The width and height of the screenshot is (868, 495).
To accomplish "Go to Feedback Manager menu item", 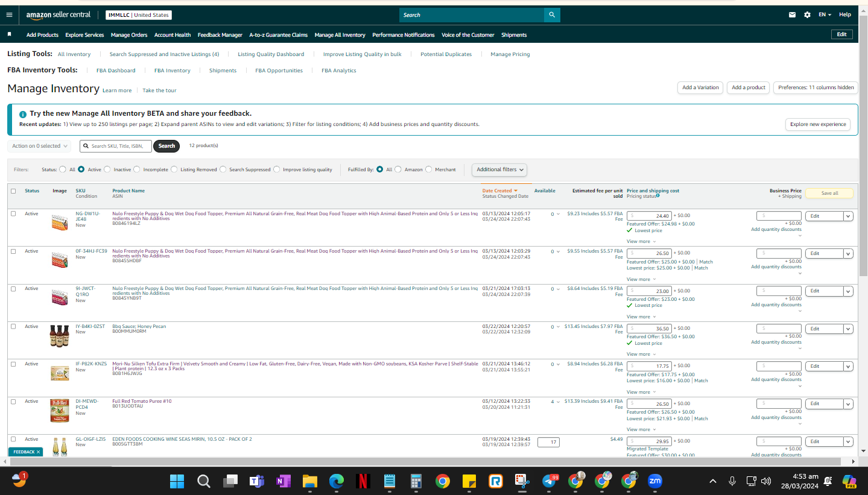I will 220,35.
